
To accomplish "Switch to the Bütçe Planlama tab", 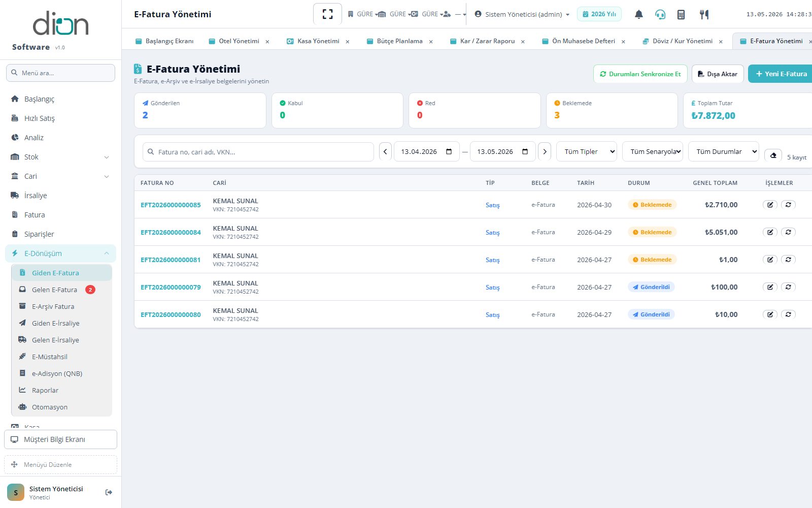I will pos(399,41).
